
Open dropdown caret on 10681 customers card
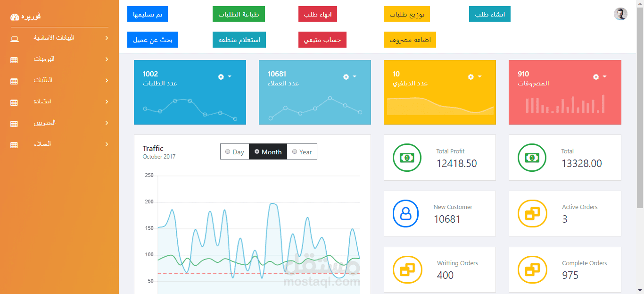pos(355,76)
